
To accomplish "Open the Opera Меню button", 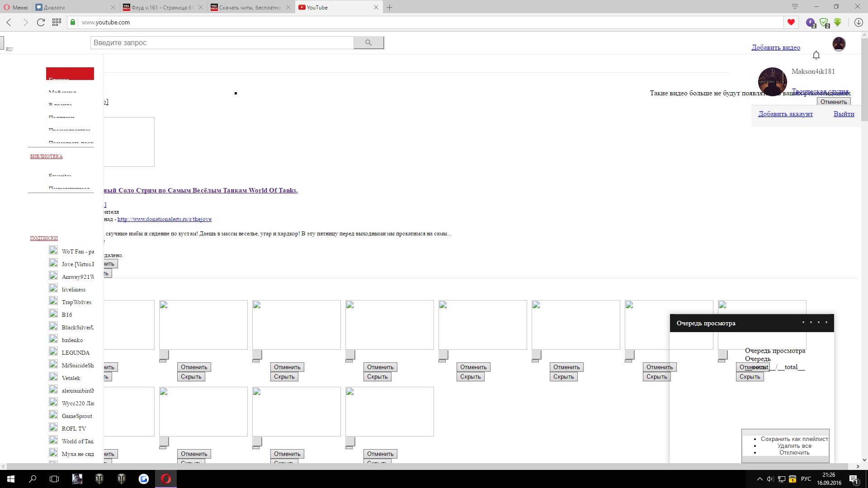I will (16, 7).
